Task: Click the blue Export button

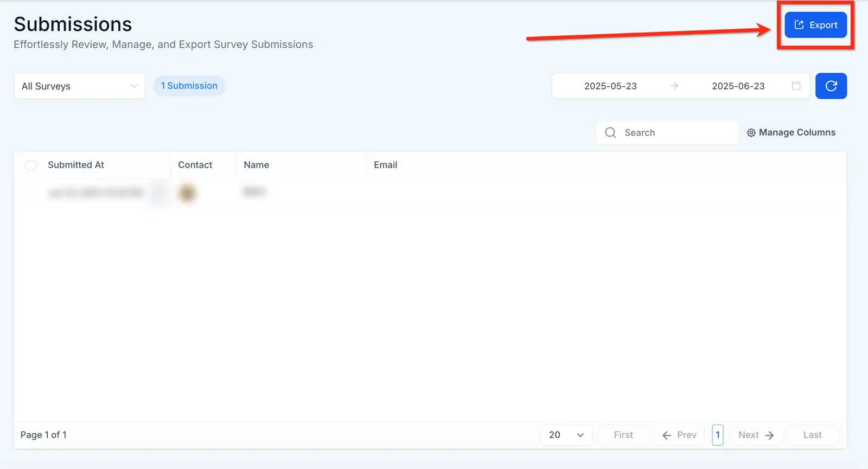Action: point(815,25)
